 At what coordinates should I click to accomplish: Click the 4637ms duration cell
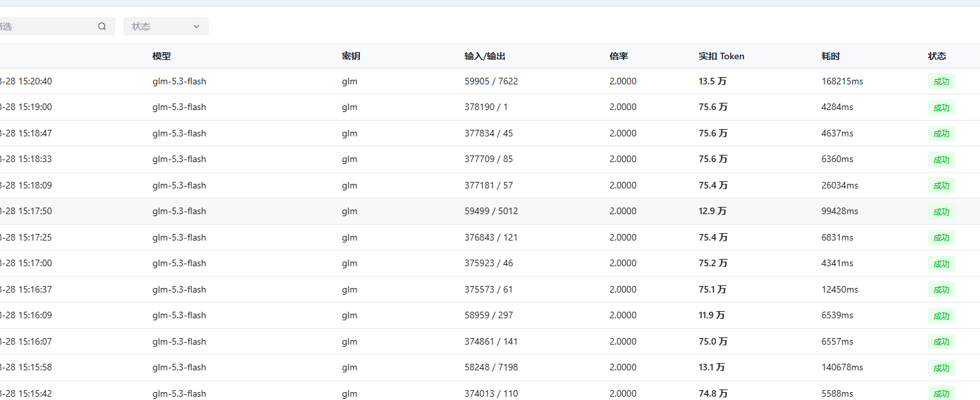[838, 133]
